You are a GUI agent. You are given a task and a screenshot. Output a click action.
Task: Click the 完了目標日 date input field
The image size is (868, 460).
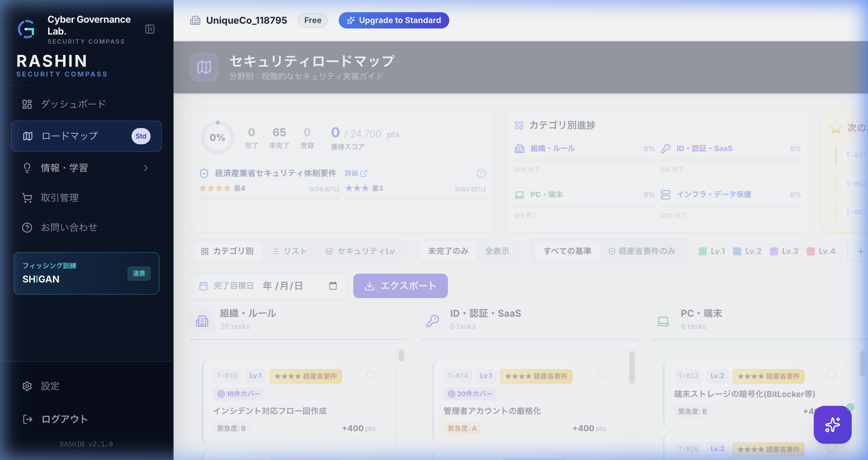[x=269, y=286]
